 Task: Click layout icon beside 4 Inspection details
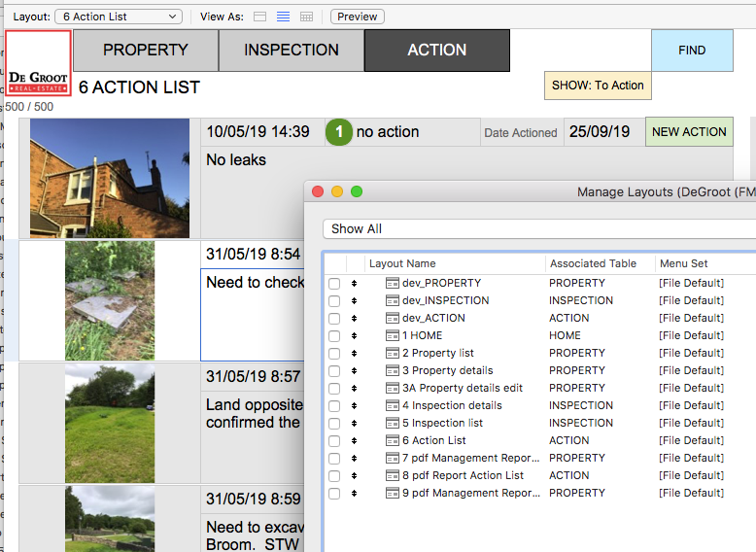393,406
